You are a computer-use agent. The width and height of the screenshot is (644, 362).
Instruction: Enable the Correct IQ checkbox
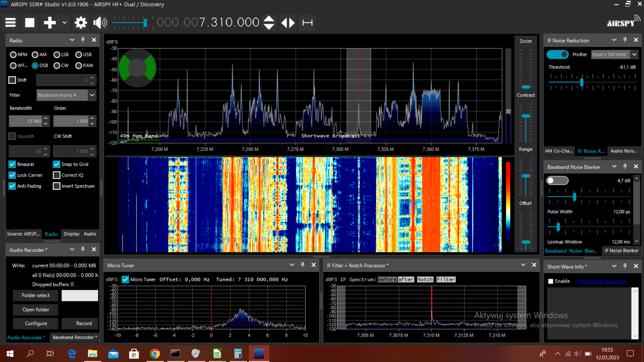coord(56,175)
